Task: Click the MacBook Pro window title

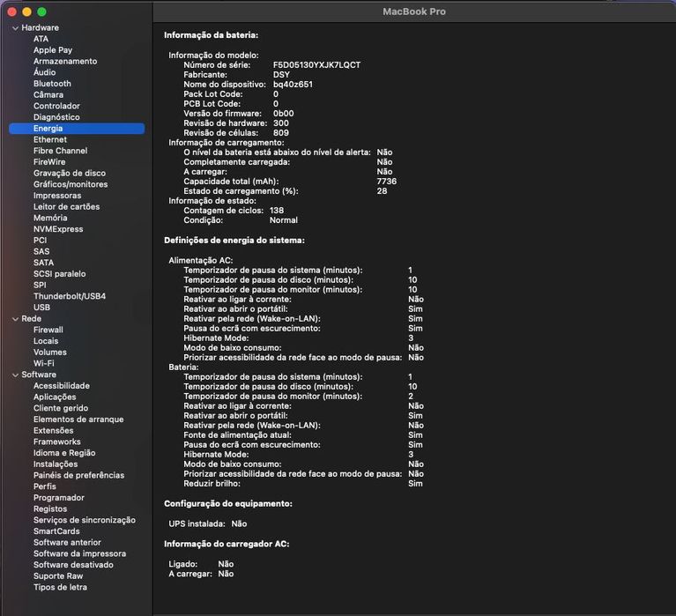Action: coord(413,11)
